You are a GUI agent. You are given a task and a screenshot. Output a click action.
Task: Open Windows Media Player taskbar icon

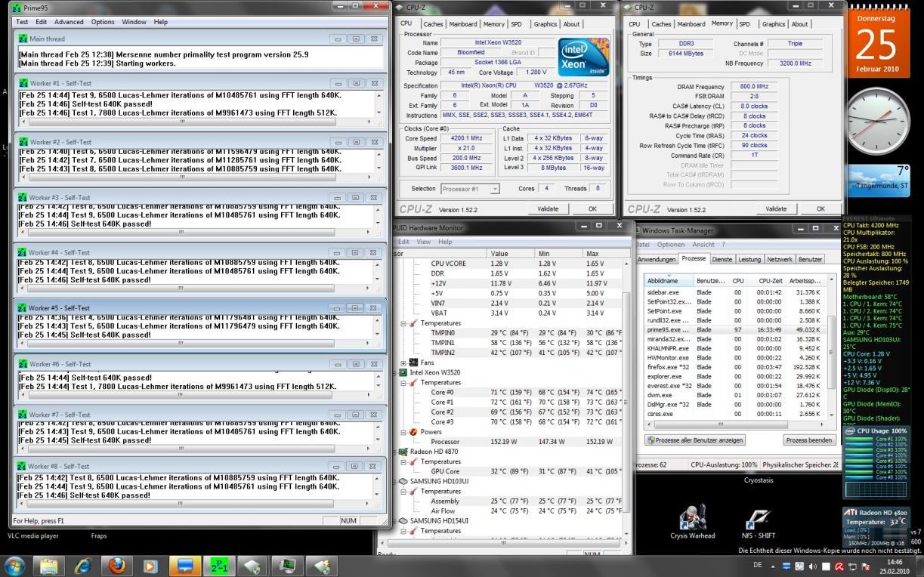(150, 565)
